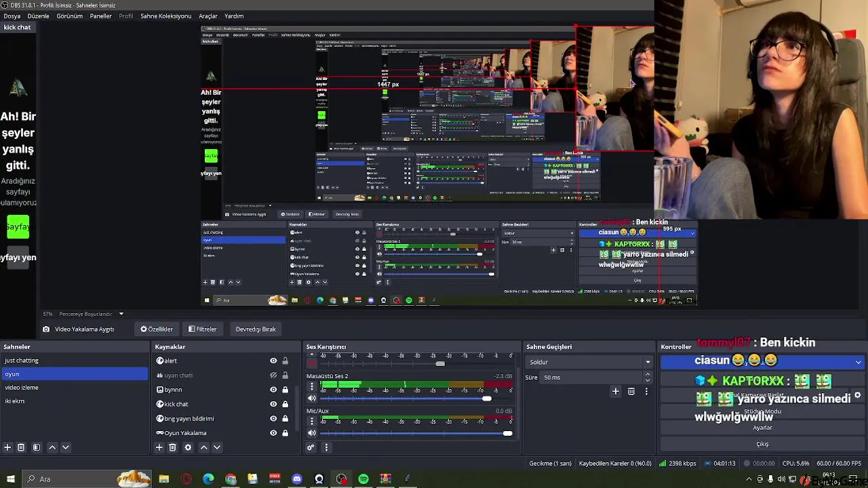
Task: Hide the bng yayın bildirimi source
Action: click(x=273, y=418)
